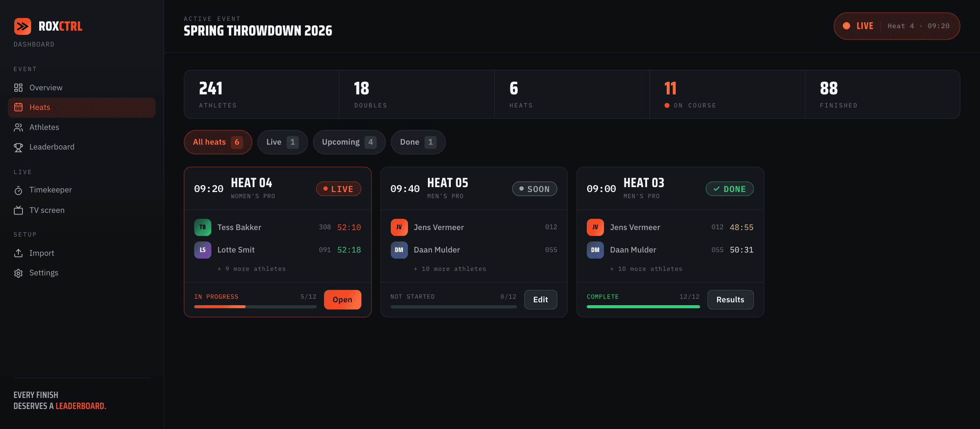
Task: Click "+ 9 more athletes" in Heat 04
Action: pyautogui.click(x=252, y=269)
